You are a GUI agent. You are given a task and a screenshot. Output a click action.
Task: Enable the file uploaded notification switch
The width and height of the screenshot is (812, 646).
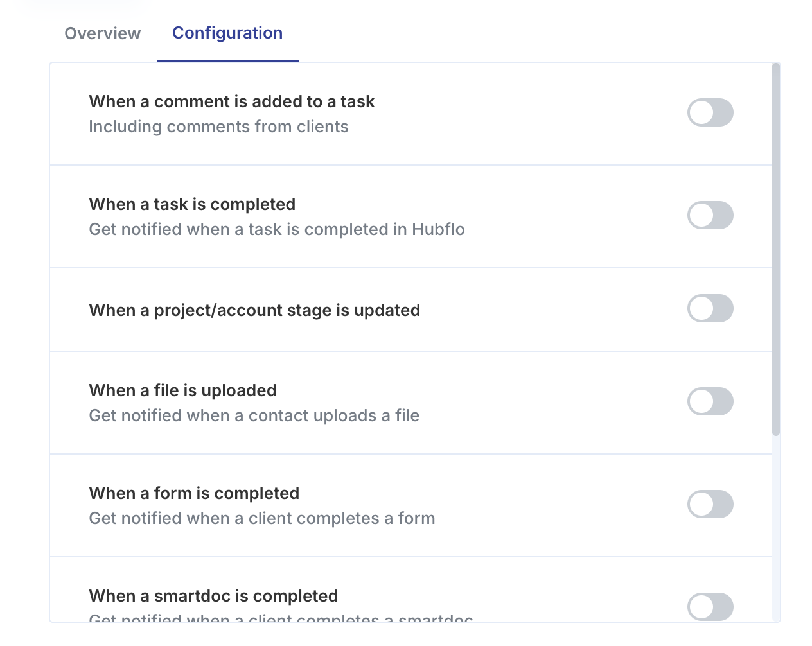[710, 401]
